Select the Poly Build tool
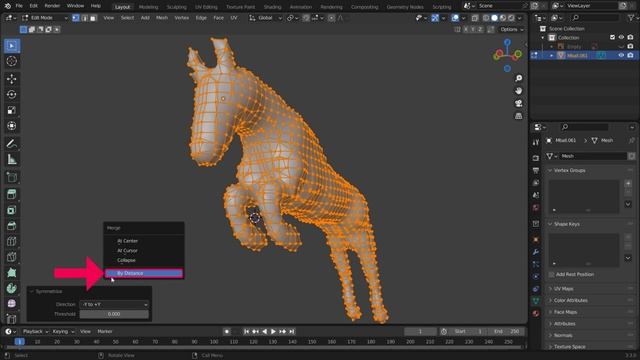 [11, 272]
